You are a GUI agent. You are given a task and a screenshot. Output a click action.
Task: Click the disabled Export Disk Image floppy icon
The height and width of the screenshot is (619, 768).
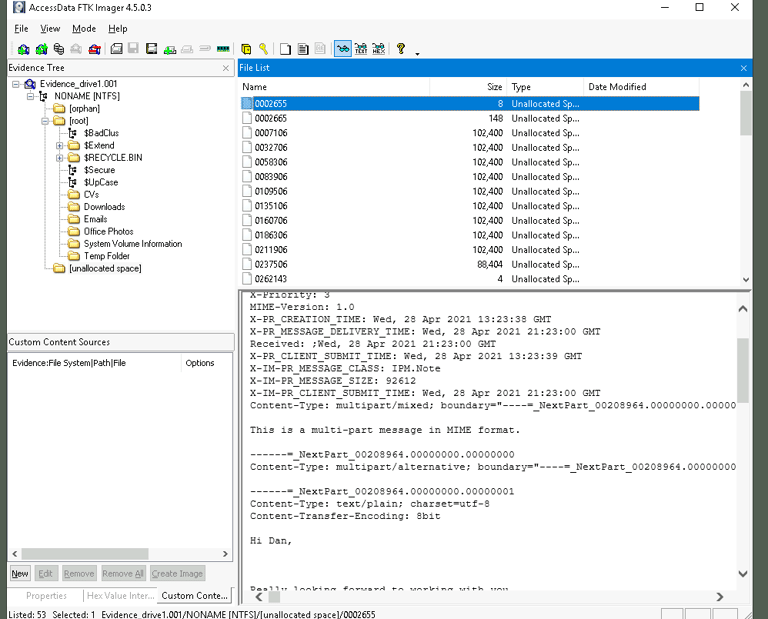click(134, 48)
